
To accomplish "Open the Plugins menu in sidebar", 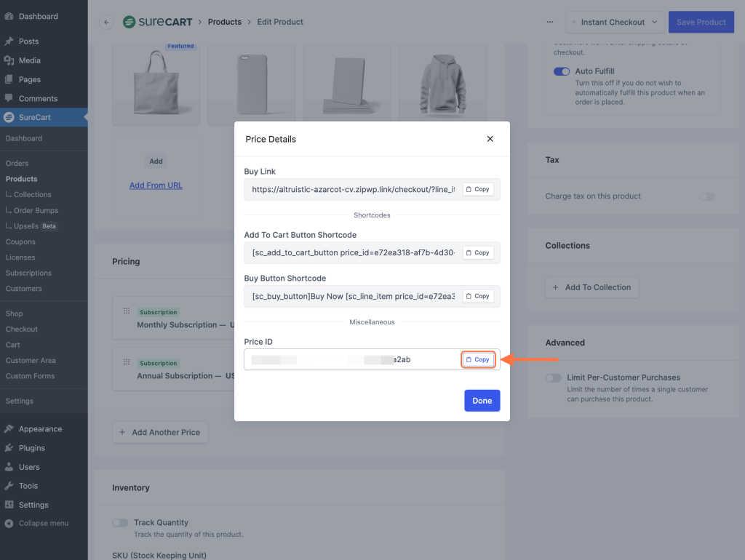I will [31, 448].
